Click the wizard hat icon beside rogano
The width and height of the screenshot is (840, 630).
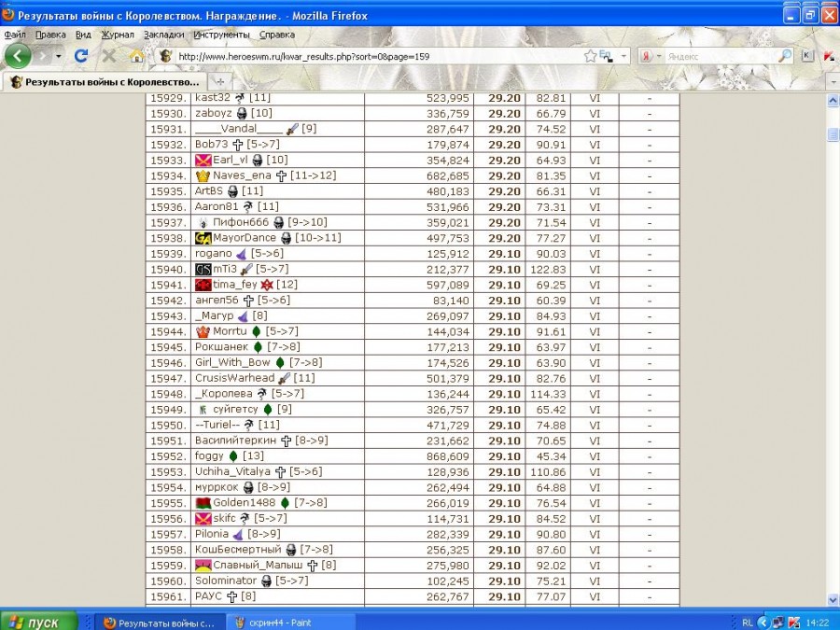242,254
